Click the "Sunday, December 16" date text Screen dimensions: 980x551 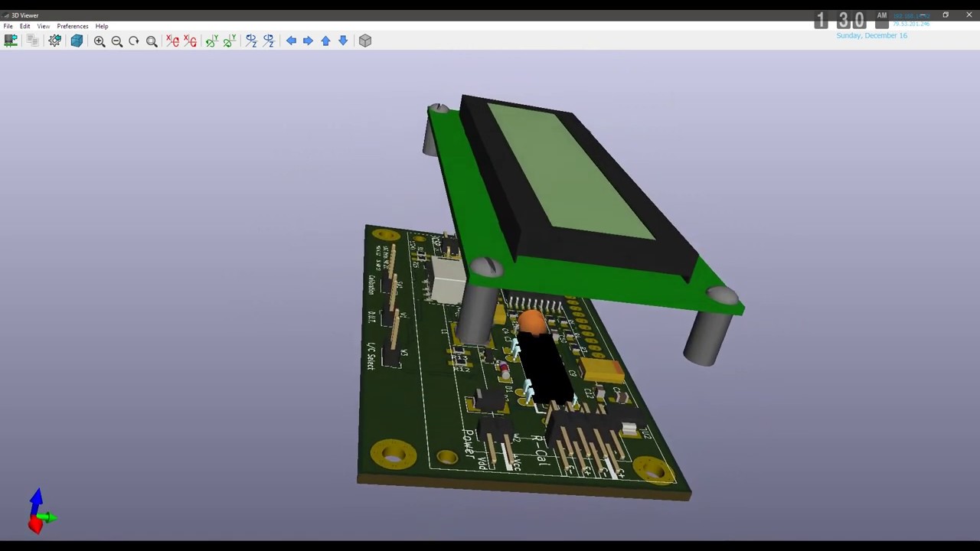871,35
